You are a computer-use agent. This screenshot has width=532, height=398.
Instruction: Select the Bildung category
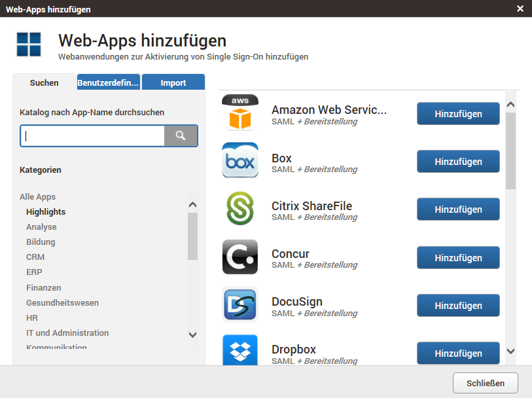point(41,242)
